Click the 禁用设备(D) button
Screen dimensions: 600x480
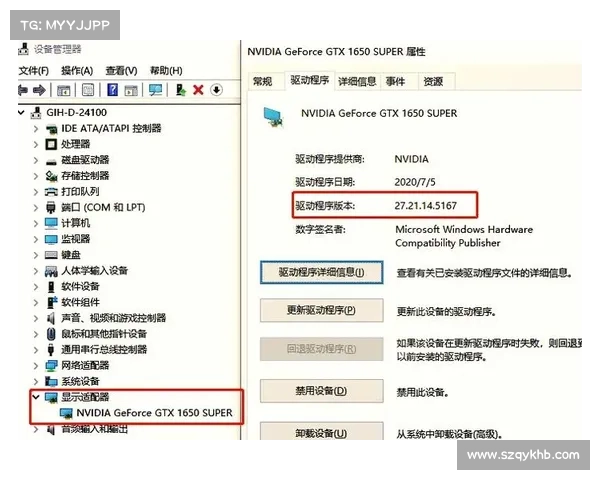click(x=321, y=391)
